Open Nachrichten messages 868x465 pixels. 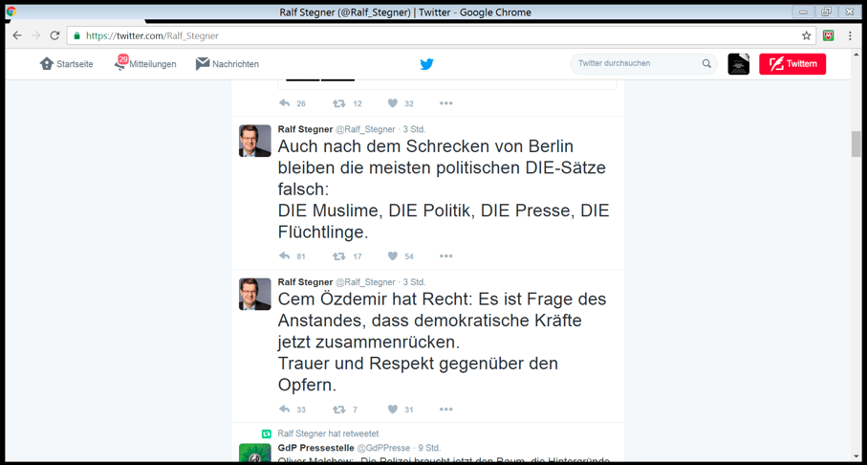228,64
